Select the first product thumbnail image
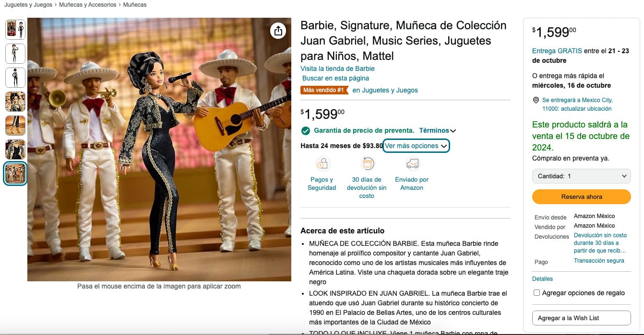This screenshot has width=644, height=335. (15, 30)
